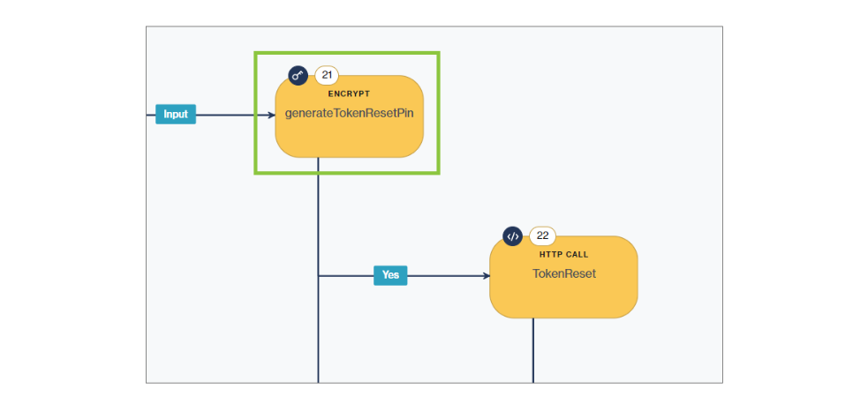Select the TokenReset node name text
The image size is (868, 396).
tap(563, 273)
